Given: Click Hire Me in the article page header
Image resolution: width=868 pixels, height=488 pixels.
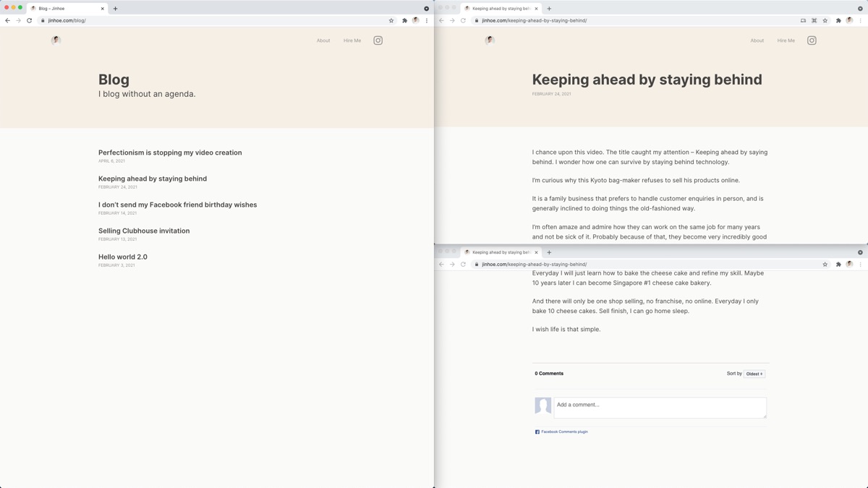Looking at the screenshot, I should pos(786,40).
